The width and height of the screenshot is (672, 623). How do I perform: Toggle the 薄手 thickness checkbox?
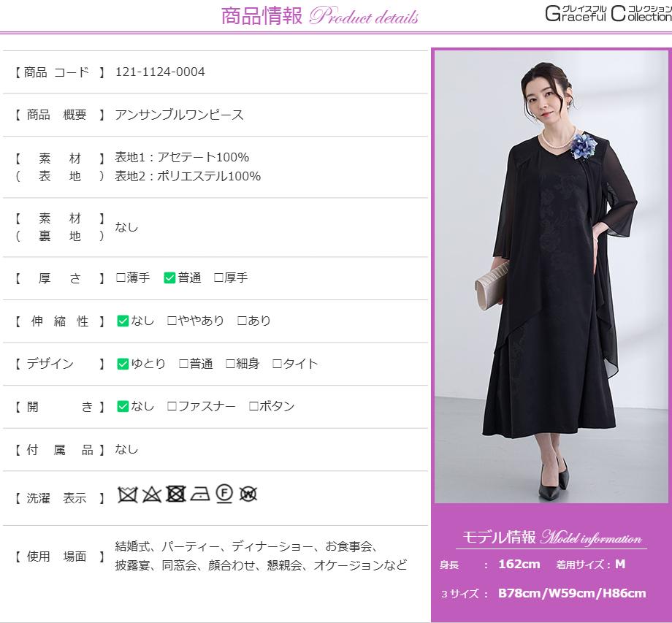(121, 278)
